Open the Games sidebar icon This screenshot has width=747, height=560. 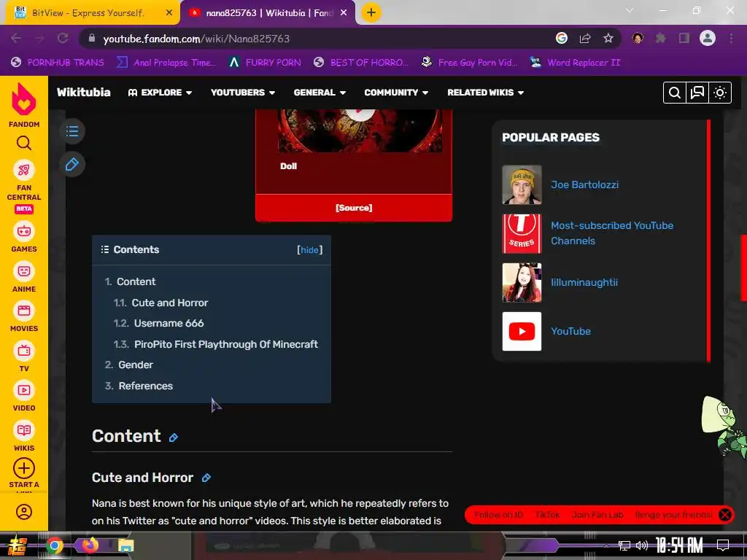tap(24, 231)
